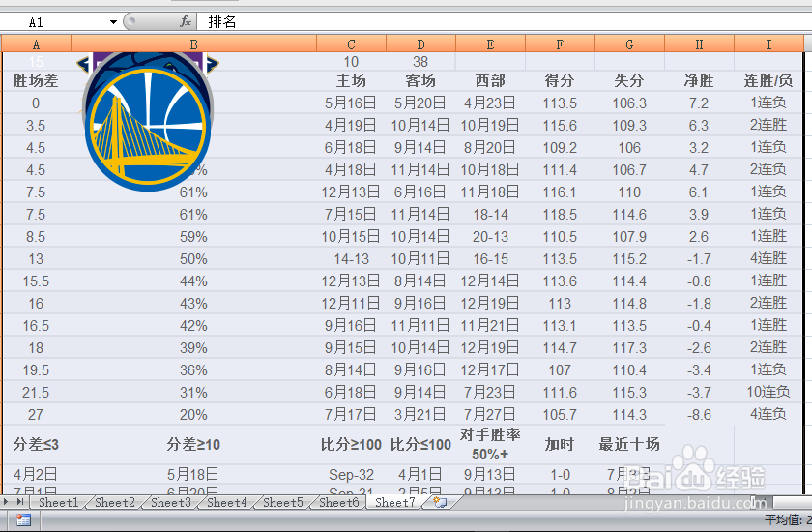
Task: Select the Sheet7 tab
Action: click(394, 502)
